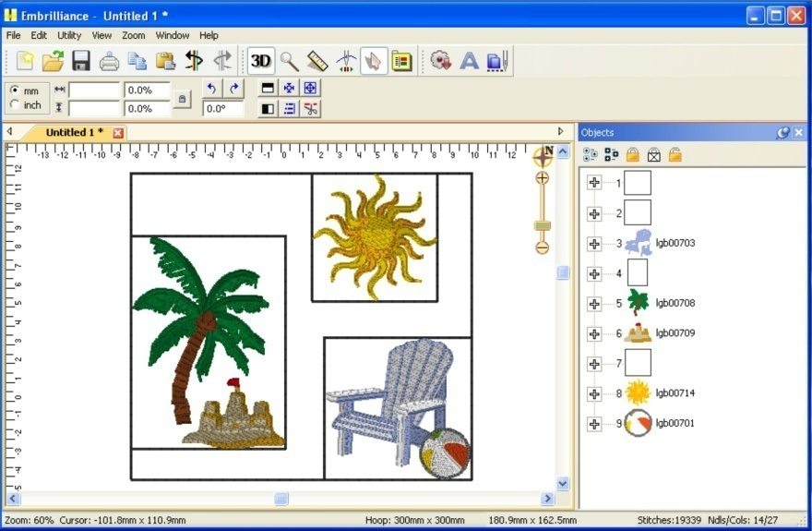This screenshot has height=531, width=812.
Task: Switch to the Untitled 1 document tab
Action: (74, 132)
